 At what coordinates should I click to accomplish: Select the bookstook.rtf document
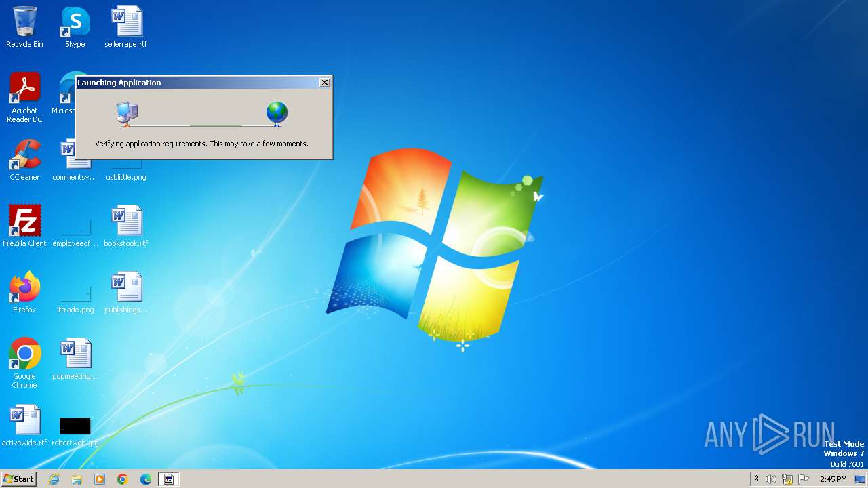tap(126, 226)
